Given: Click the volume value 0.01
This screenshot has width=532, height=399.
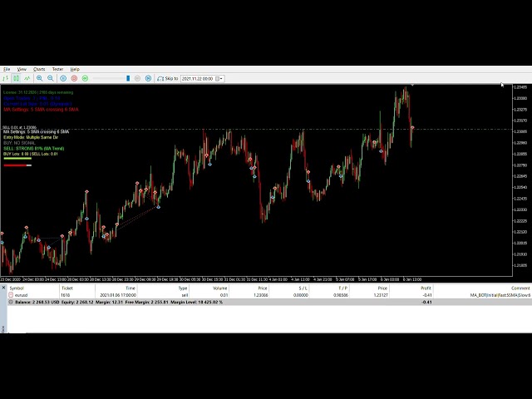Looking at the screenshot, I should click(x=224, y=295).
